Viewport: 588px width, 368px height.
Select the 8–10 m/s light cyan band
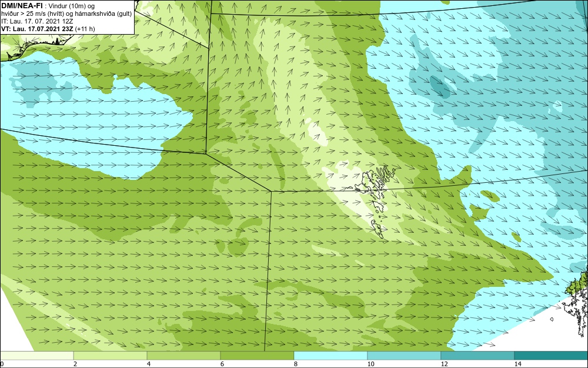tap(330, 356)
